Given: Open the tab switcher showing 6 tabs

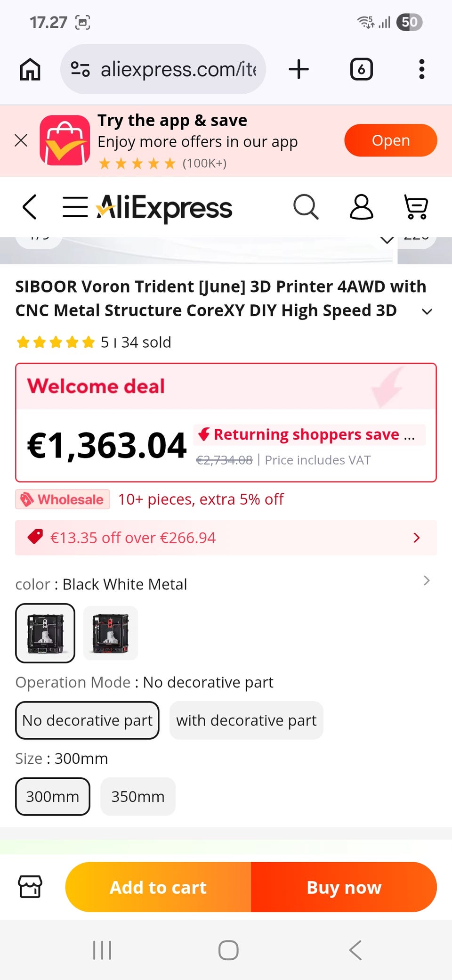Looking at the screenshot, I should (x=361, y=69).
